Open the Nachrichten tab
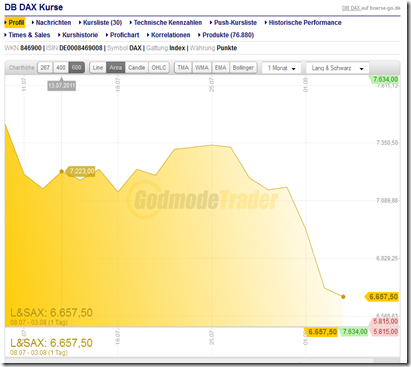Image resolution: width=411 pixels, height=367 pixels. pyautogui.click(x=53, y=23)
